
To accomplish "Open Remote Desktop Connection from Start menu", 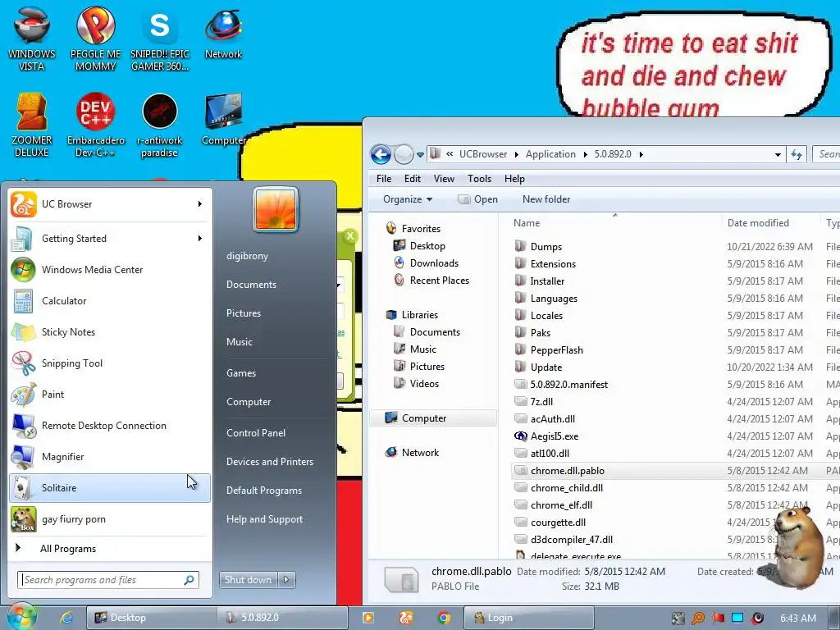I will pyautogui.click(x=110, y=426).
